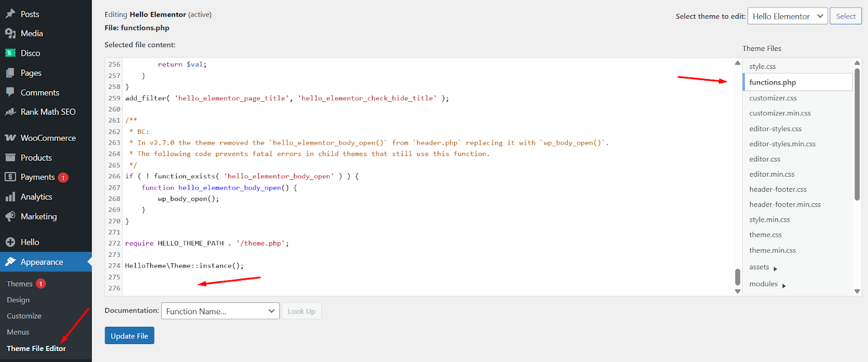Click the Rank Math SEO icon
The image size is (868, 362).
pos(10,112)
